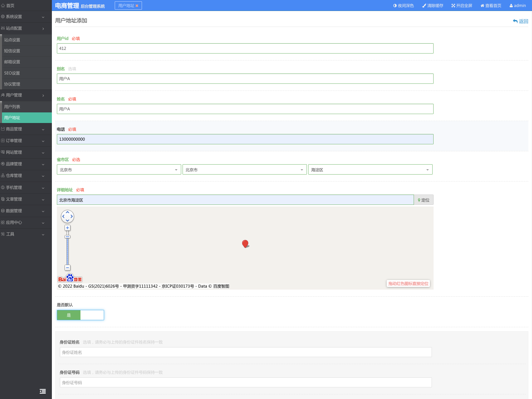Click the 别名 input field
Image resolution: width=532 pixels, height=399 pixels.
[x=245, y=78]
